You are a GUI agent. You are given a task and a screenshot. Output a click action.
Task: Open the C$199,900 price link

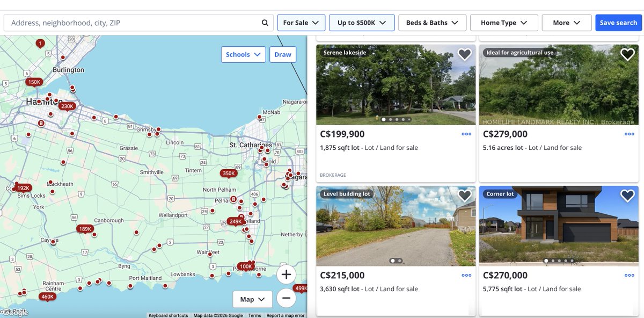click(x=342, y=134)
